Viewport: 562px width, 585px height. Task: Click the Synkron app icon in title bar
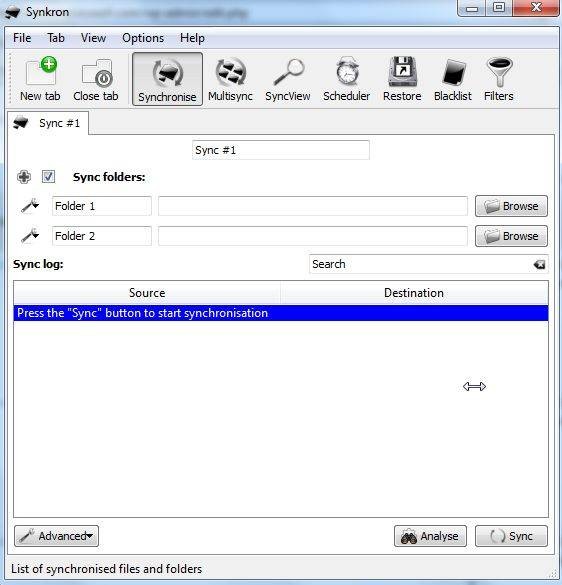click(x=13, y=12)
